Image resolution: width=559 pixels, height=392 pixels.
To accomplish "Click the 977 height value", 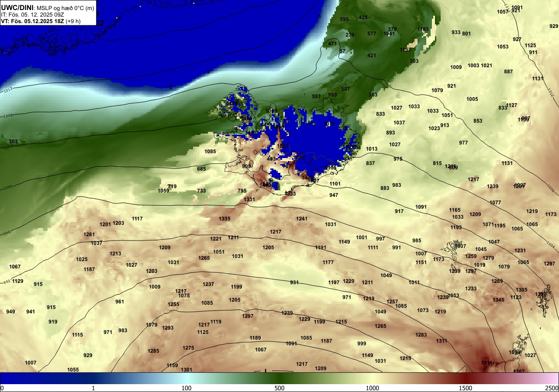I will (463, 143).
